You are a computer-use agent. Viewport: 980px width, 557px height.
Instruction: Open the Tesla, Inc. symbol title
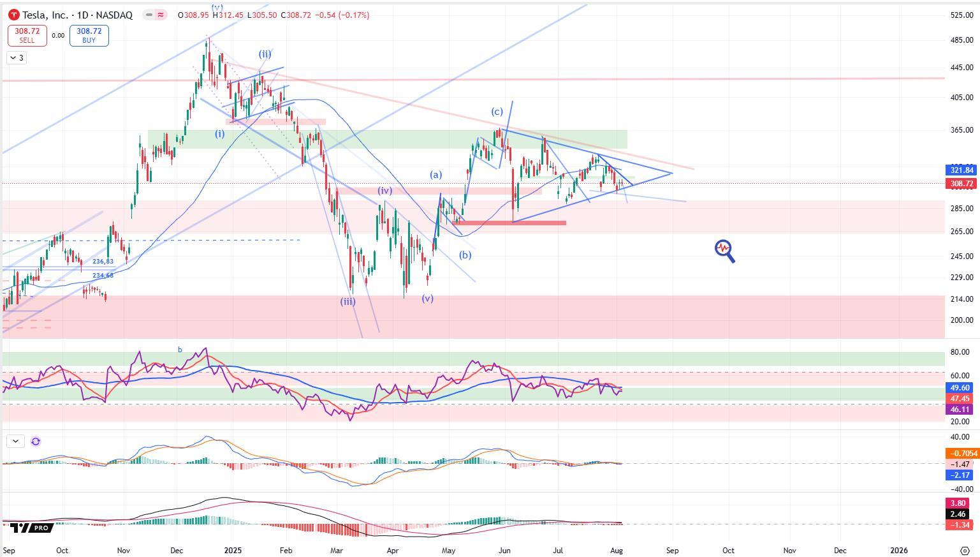[77, 15]
